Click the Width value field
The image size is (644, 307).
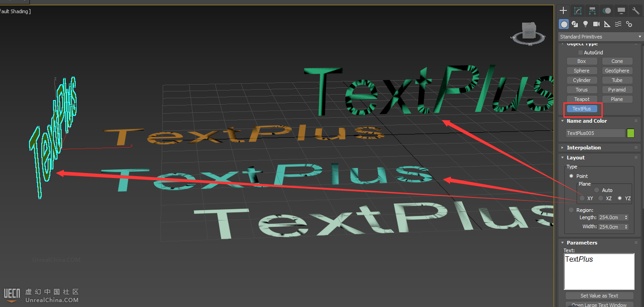611,227
